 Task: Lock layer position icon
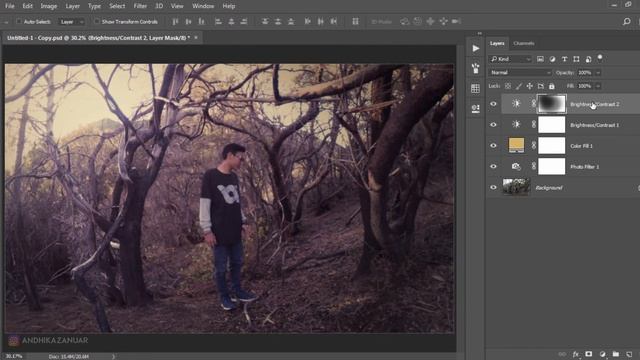coord(529,86)
